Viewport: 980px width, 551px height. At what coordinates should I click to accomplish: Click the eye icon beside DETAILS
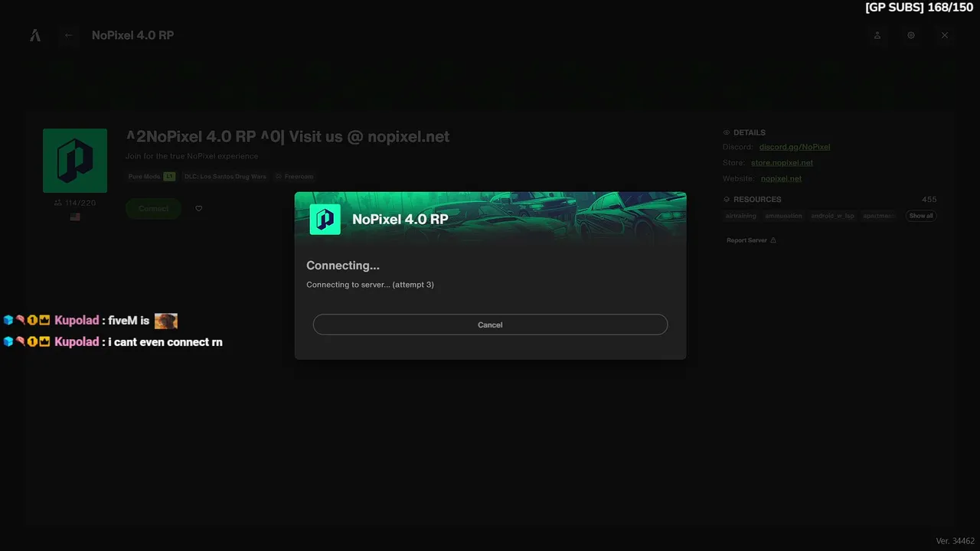(727, 132)
